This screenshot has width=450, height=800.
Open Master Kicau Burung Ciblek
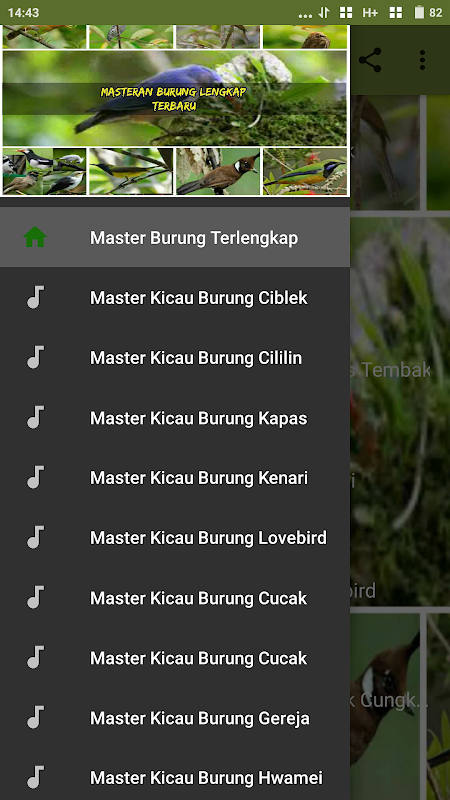175,297
